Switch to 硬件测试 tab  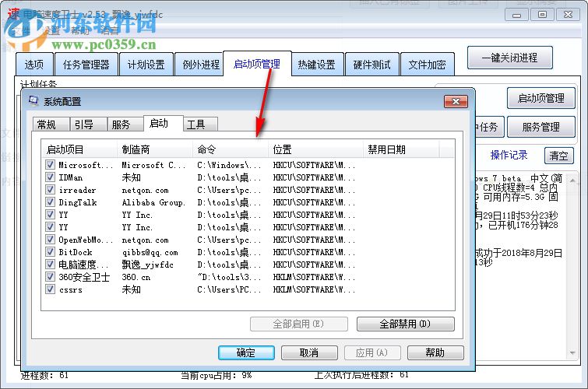coord(372,65)
